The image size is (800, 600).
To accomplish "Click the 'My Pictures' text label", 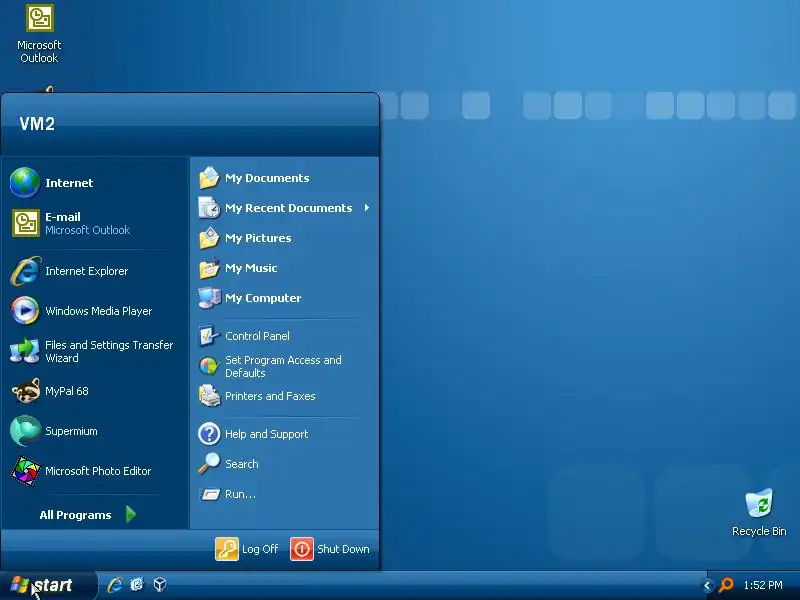I will (258, 238).
